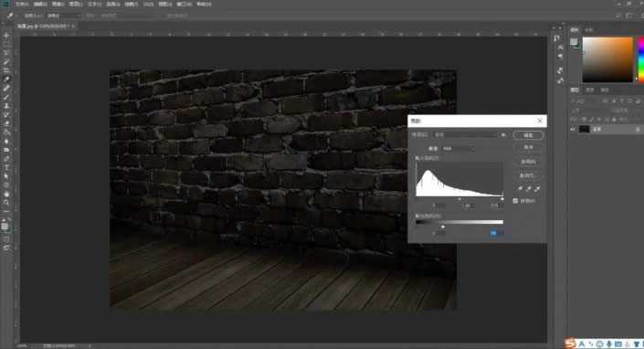
Task: Open the first menu in the menu bar
Action: pyautogui.click(x=22, y=4)
